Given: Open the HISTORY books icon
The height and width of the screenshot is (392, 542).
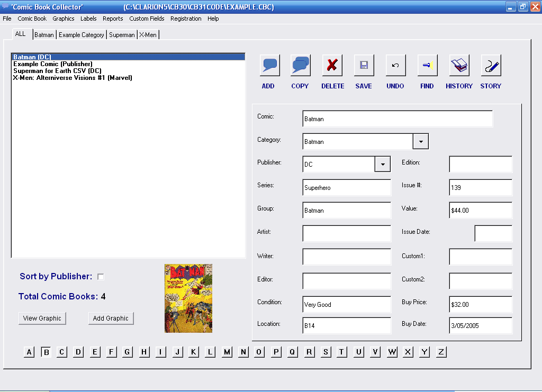Looking at the screenshot, I should pos(459,66).
